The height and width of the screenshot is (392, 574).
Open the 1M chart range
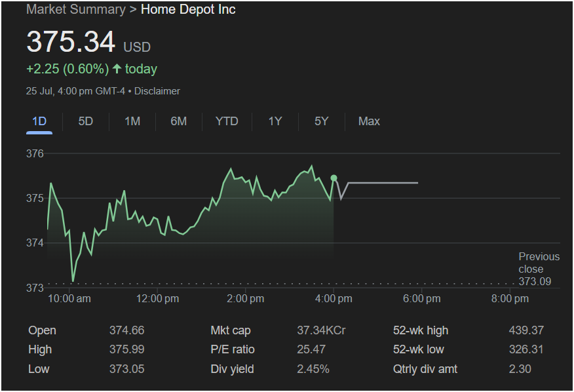[132, 121]
